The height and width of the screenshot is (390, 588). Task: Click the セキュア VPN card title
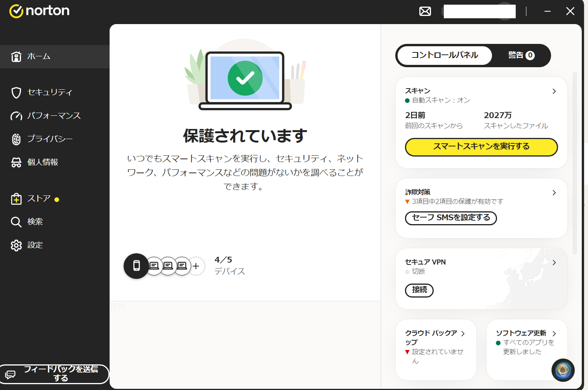[426, 262]
